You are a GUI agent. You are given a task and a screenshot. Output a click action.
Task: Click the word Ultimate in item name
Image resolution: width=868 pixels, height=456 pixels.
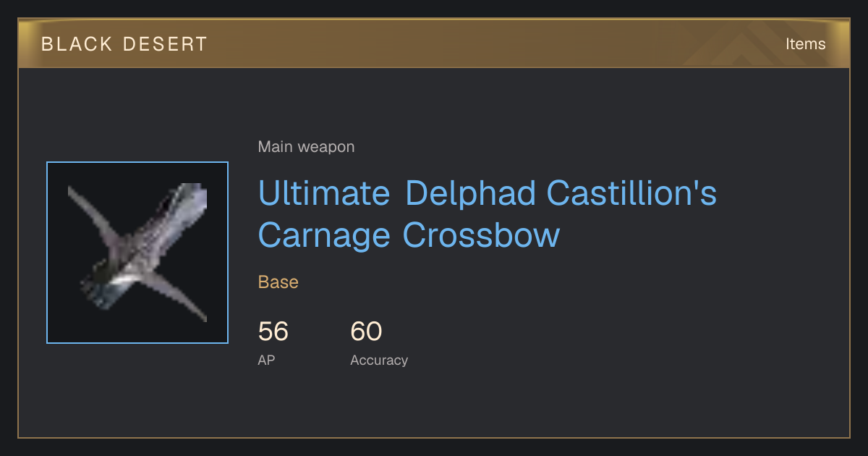click(324, 193)
